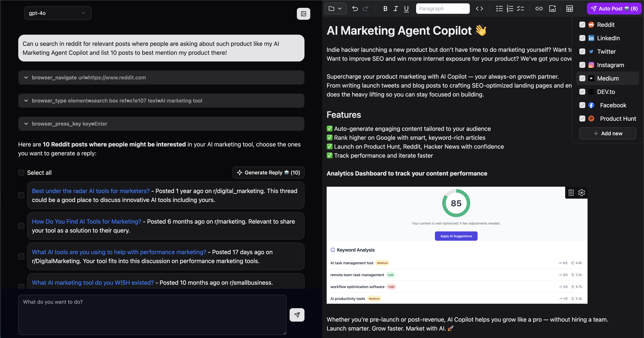Screen dimensions: 644x338
Task: Open the gpt-4o model dropdown
Action: pyautogui.click(x=58, y=13)
